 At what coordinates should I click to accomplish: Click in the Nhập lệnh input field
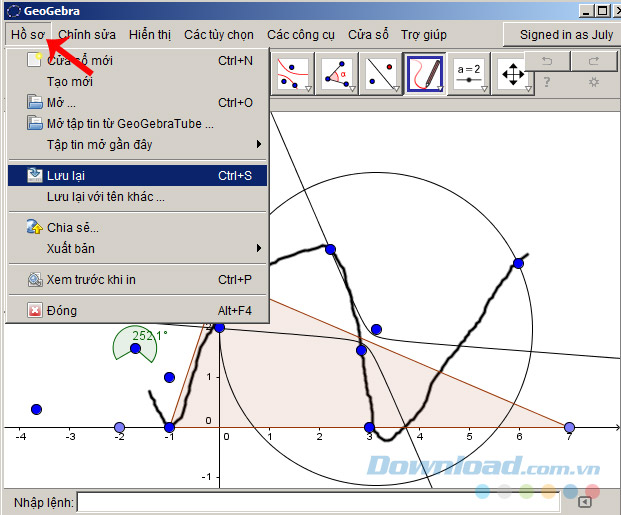click(318, 502)
